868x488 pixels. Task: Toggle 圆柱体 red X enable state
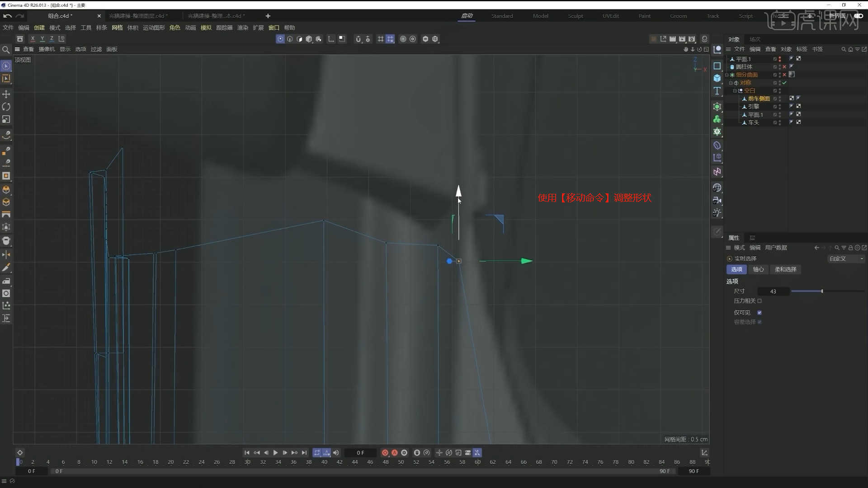tap(785, 67)
